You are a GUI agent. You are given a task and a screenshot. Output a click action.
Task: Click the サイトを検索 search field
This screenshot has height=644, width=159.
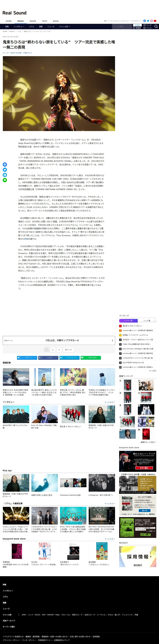[122, 27]
